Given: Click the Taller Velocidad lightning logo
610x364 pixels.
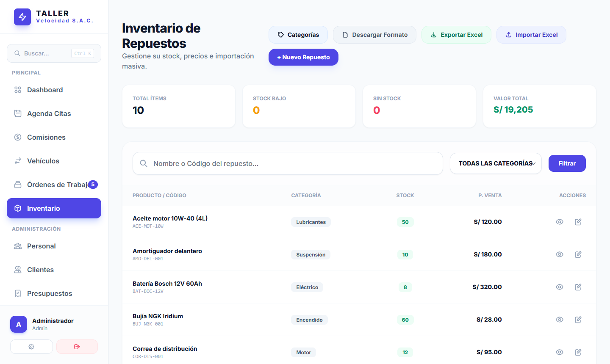Looking at the screenshot, I should 22,17.
